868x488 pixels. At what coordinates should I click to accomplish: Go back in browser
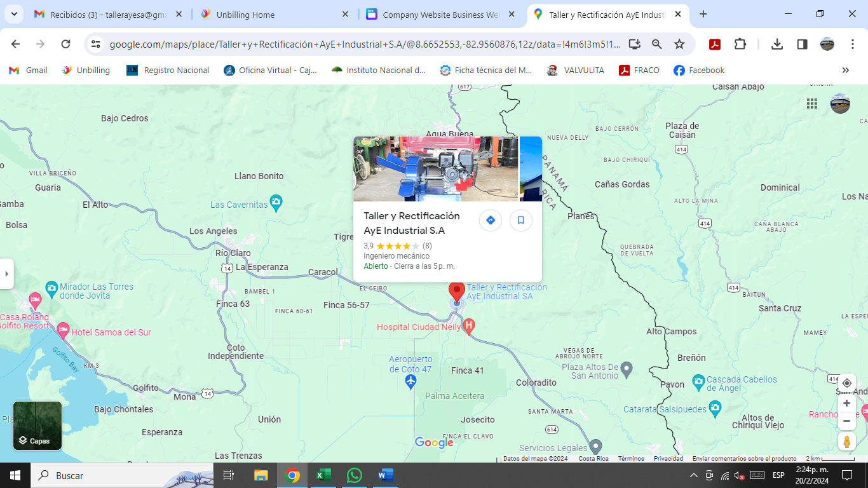(16, 44)
